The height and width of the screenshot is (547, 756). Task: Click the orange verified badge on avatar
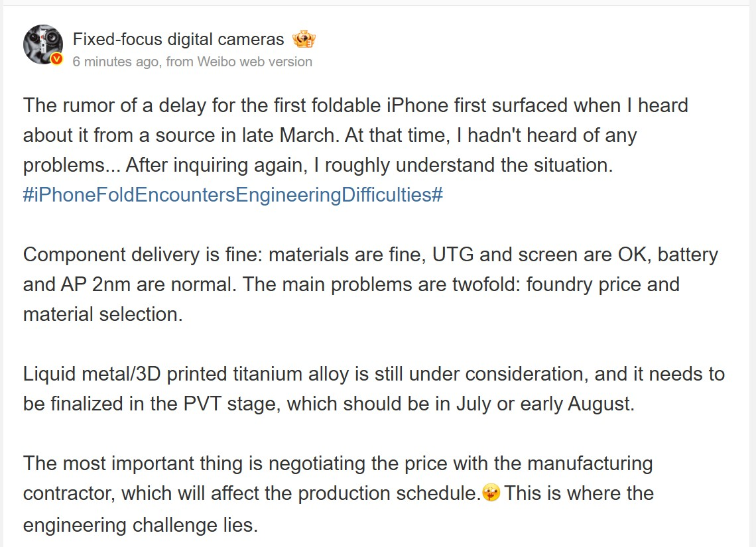[x=56, y=59]
